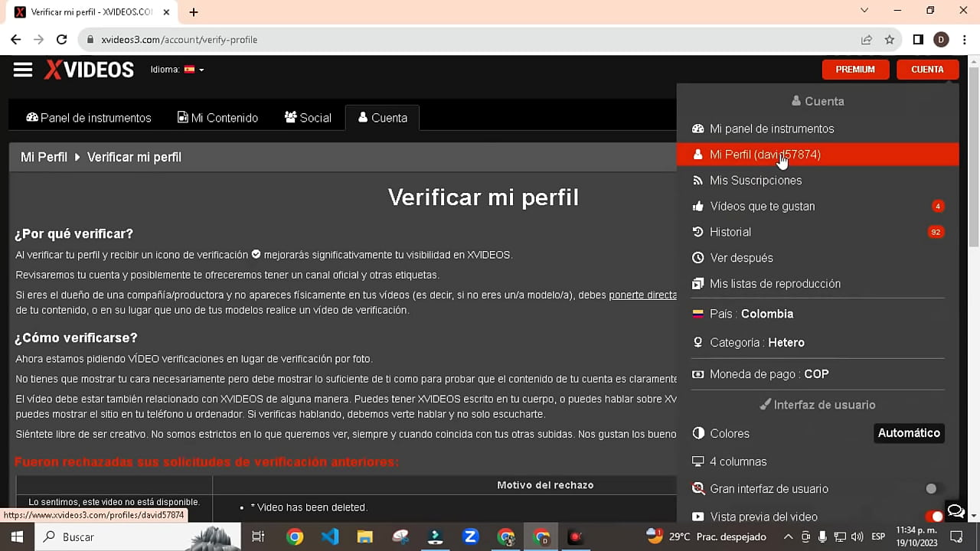Toggle Vista previa del video switch
The width and height of the screenshot is (980, 551).
(x=933, y=517)
